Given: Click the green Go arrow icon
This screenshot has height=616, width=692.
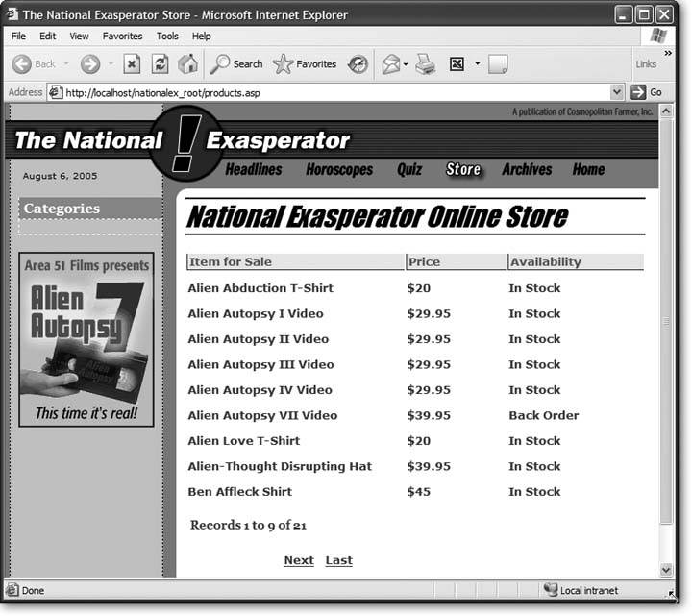Looking at the screenshot, I should (638, 92).
